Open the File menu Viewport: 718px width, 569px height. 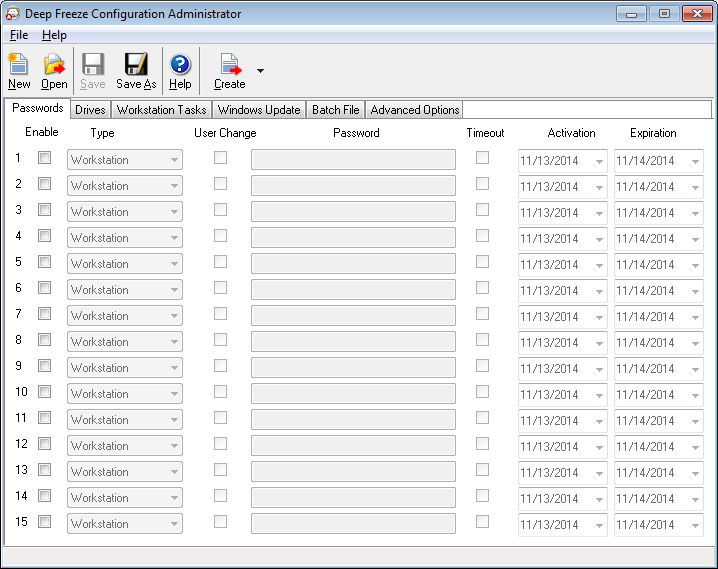pos(19,35)
